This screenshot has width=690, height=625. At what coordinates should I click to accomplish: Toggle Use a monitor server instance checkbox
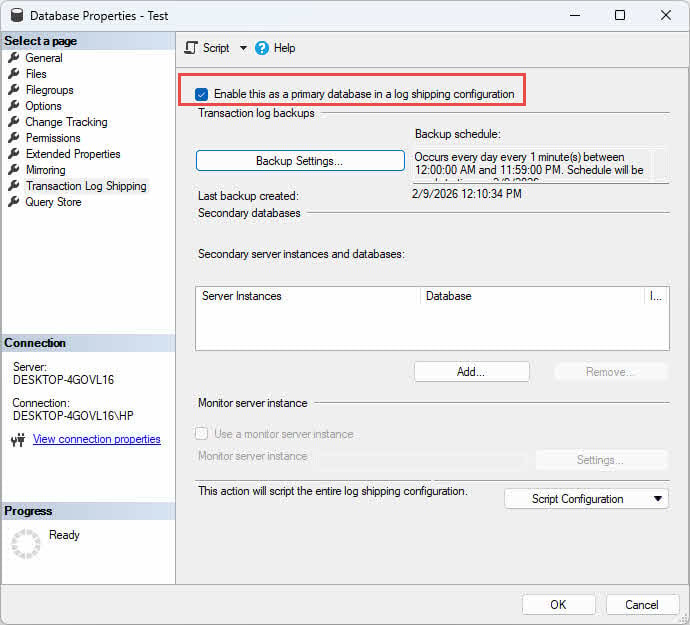point(202,434)
